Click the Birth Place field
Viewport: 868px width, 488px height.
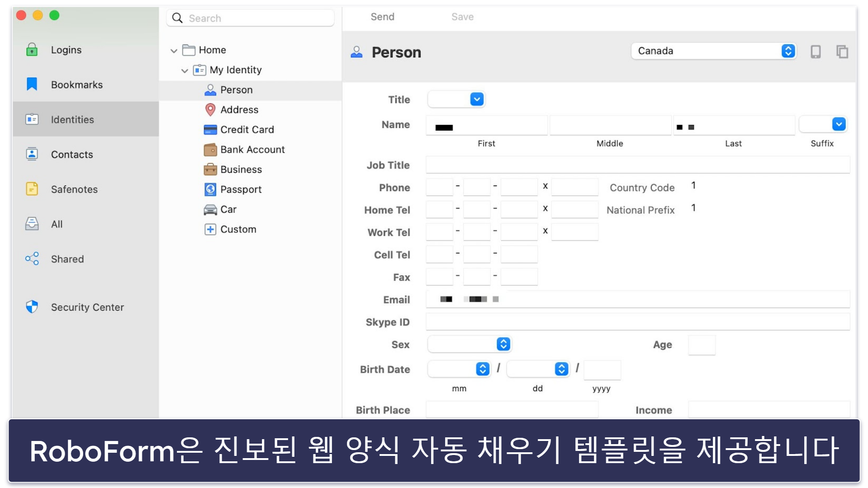[x=512, y=409]
